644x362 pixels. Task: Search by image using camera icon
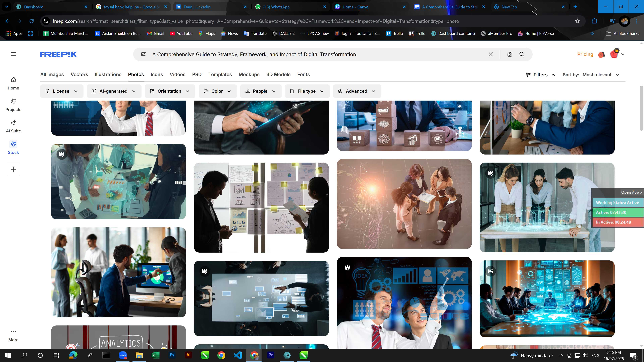coord(510,54)
